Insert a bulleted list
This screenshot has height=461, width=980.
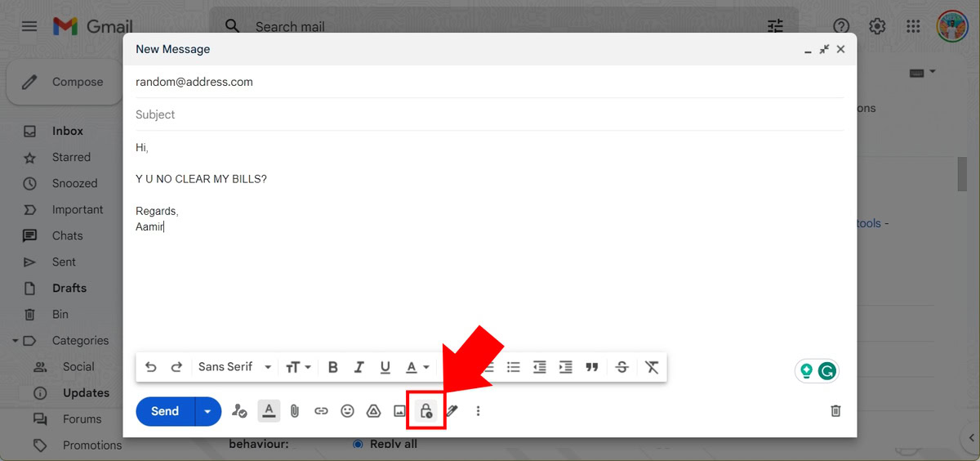click(x=514, y=367)
